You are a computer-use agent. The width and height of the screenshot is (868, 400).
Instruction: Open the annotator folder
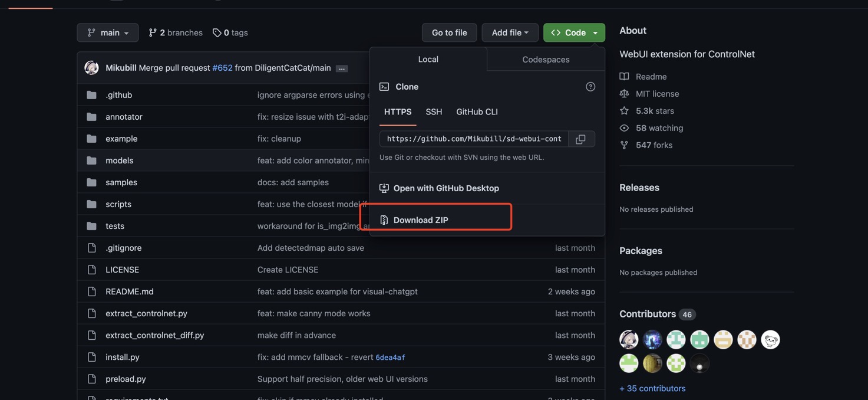[x=124, y=117]
